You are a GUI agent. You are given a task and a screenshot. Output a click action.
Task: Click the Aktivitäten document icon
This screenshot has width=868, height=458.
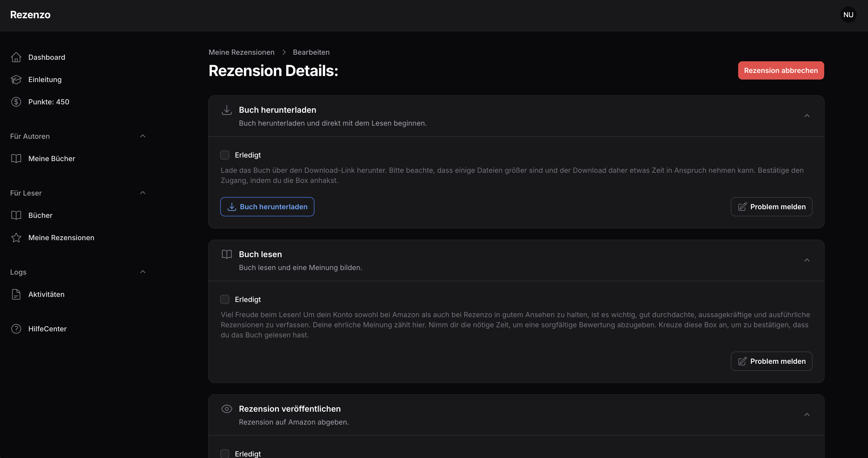(16, 294)
